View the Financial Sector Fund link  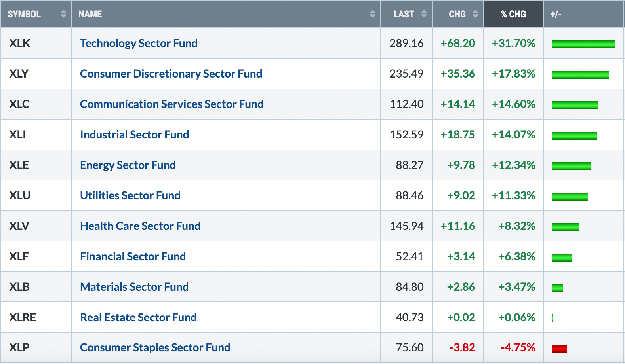click(x=133, y=256)
